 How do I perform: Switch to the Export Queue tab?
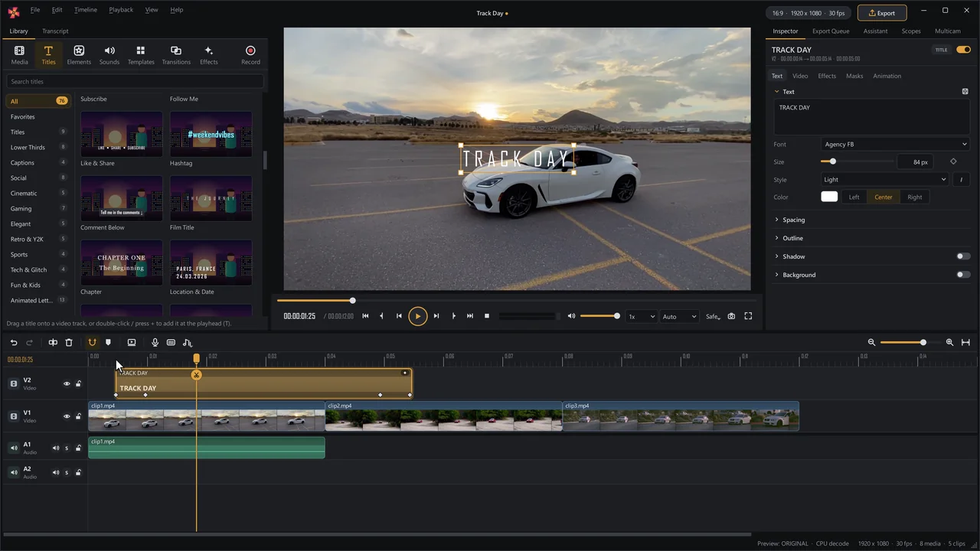(831, 31)
